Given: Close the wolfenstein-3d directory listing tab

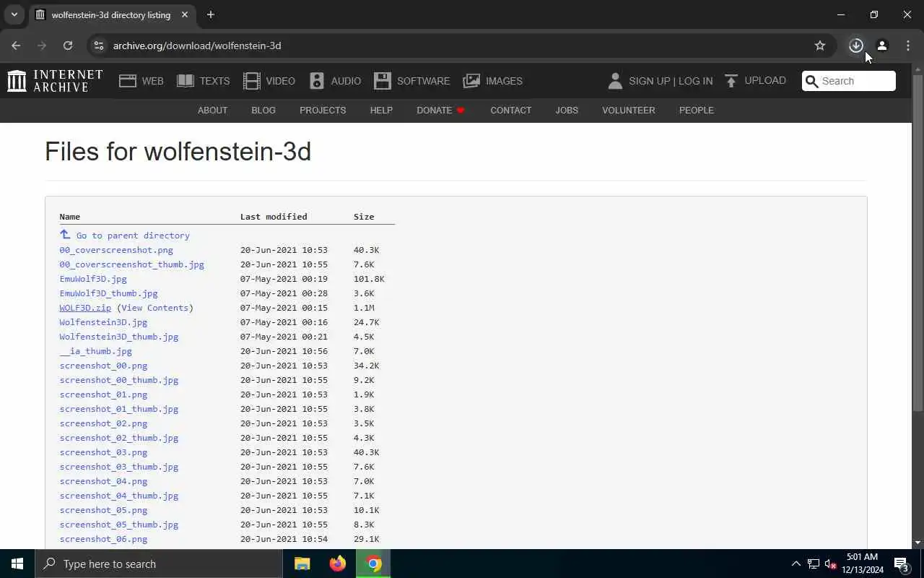Looking at the screenshot, I should coord(185,14).
